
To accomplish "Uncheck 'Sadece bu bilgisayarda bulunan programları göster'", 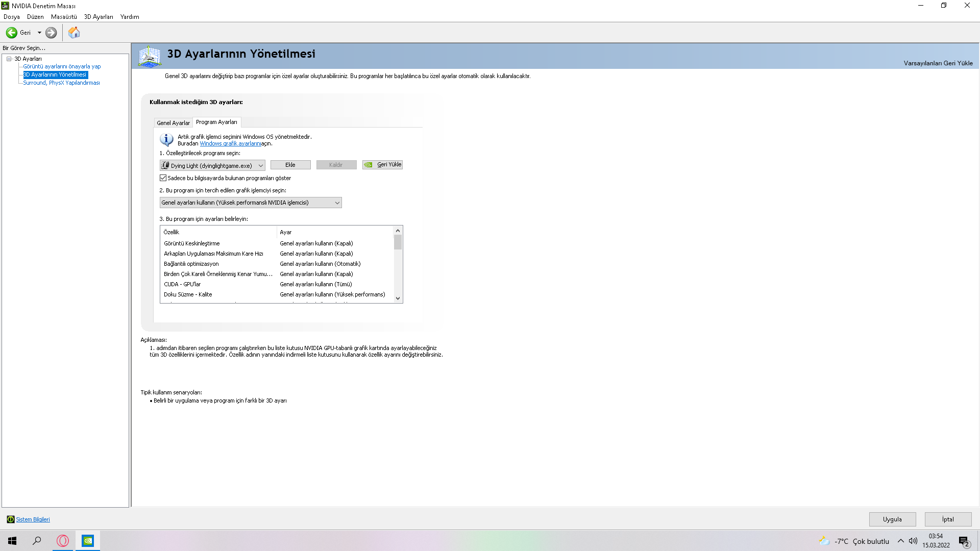I will (x=163, y=178).
